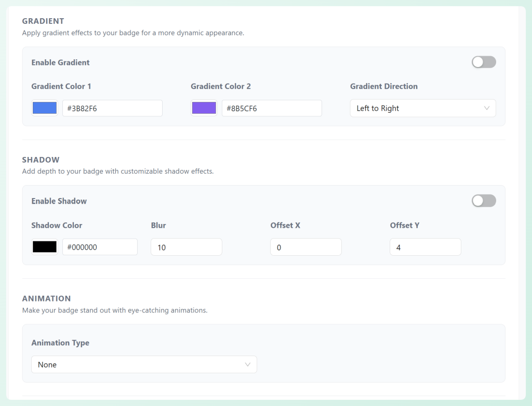Click the SHADOW section title

tap(41, 160)
